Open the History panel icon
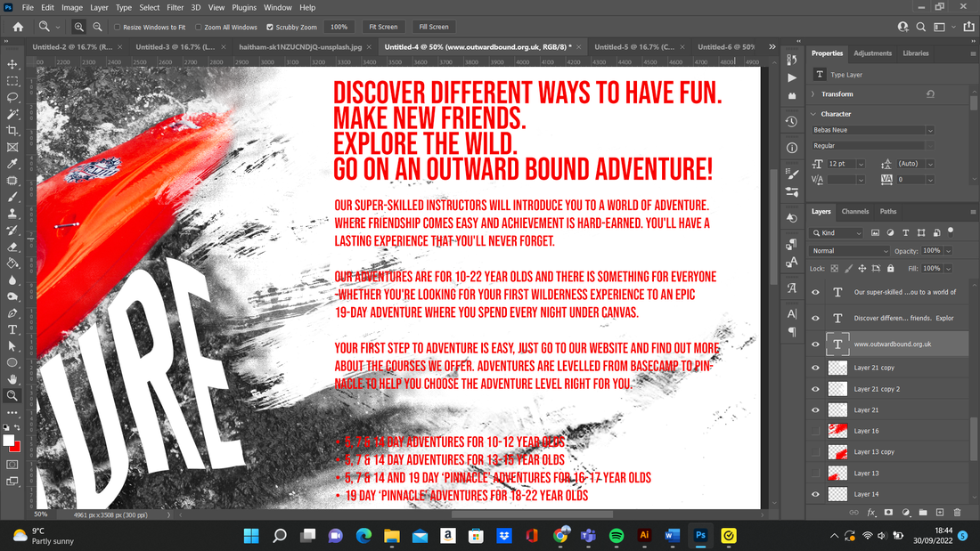Viewport: 980px width, 551px height. 792,121
